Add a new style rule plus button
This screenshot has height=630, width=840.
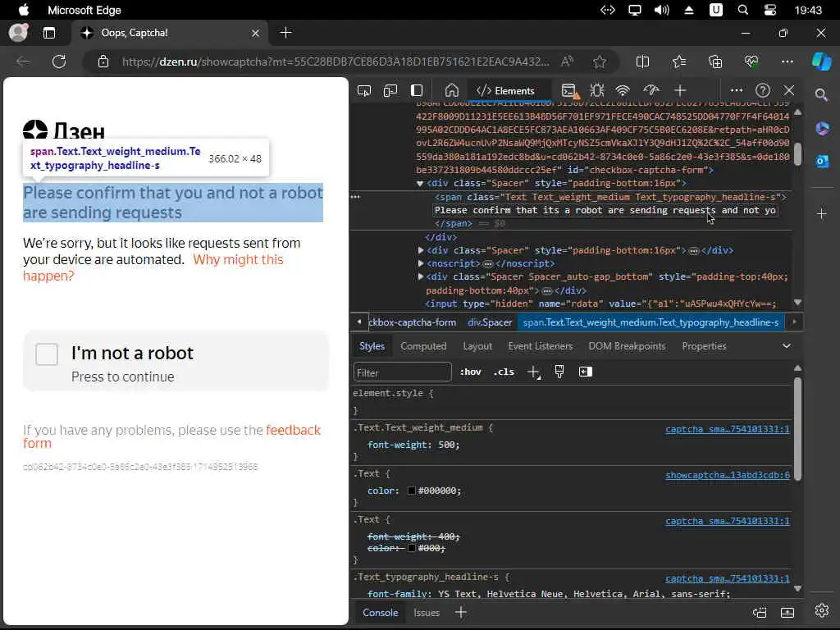point(533,372)
